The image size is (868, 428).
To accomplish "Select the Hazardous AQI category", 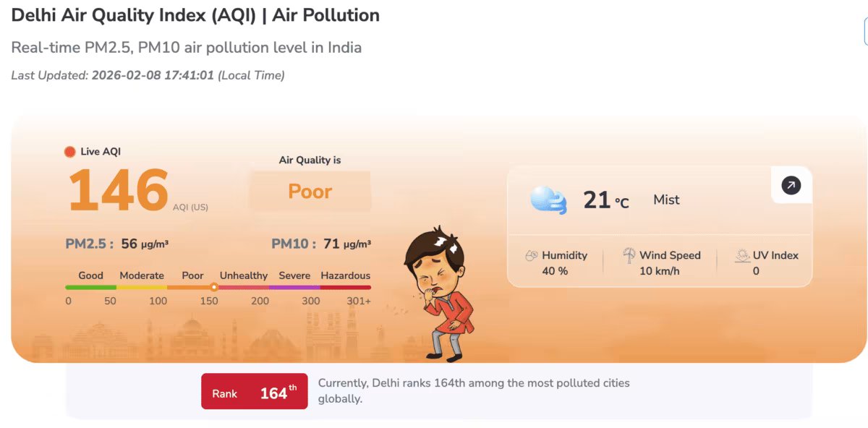I will pyautogui.click(x=345, y=275).
